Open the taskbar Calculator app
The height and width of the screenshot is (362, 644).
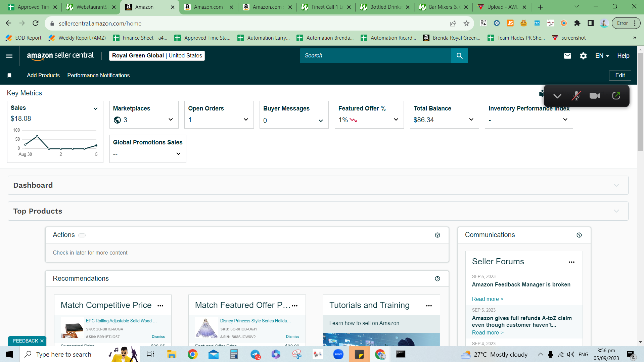coord(234,354)
